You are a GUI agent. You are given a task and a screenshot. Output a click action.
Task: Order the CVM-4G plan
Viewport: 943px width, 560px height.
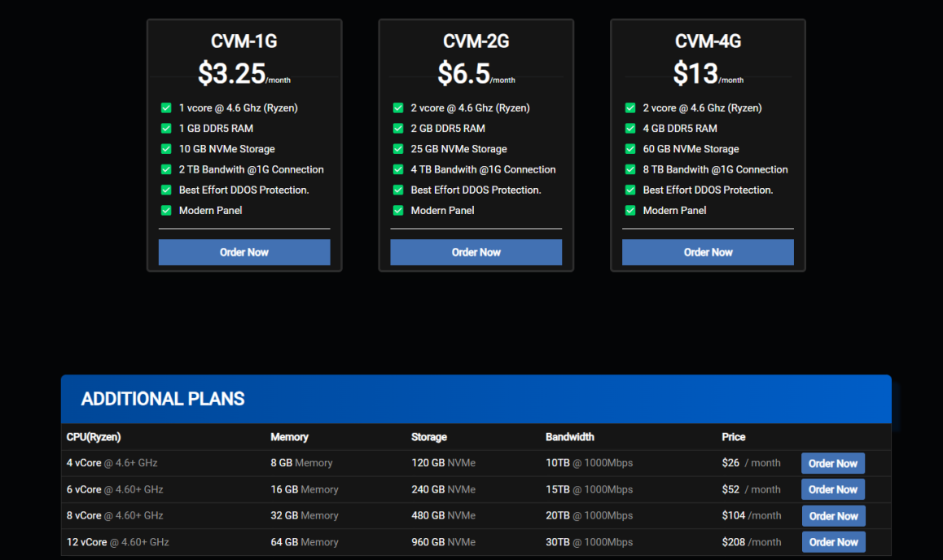(708, 252)
